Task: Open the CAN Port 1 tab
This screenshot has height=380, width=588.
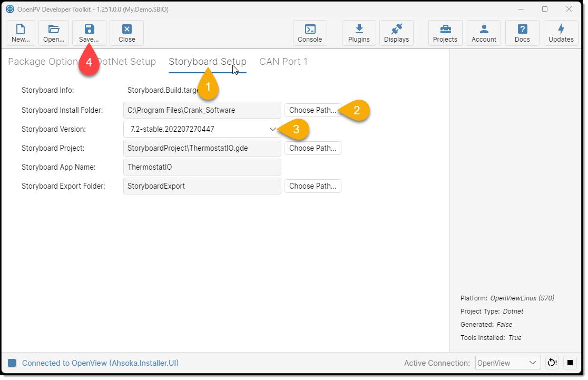Action: point(283,62)
